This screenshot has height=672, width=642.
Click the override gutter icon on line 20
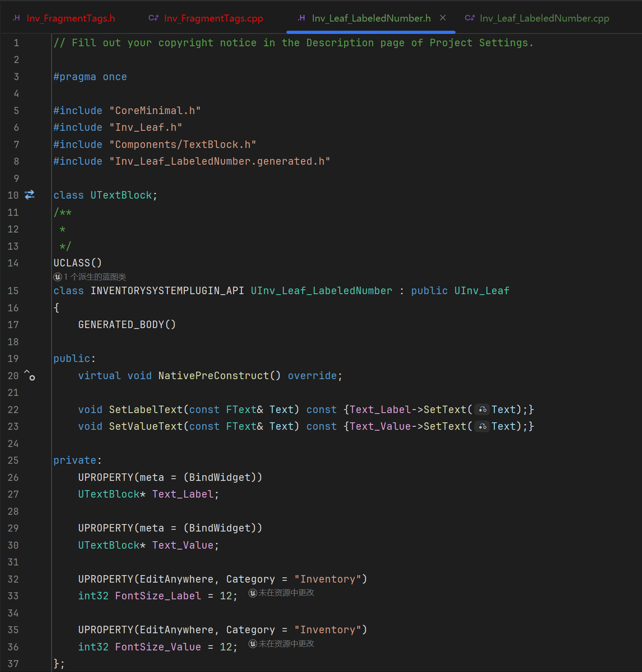[x=30, y=375]
